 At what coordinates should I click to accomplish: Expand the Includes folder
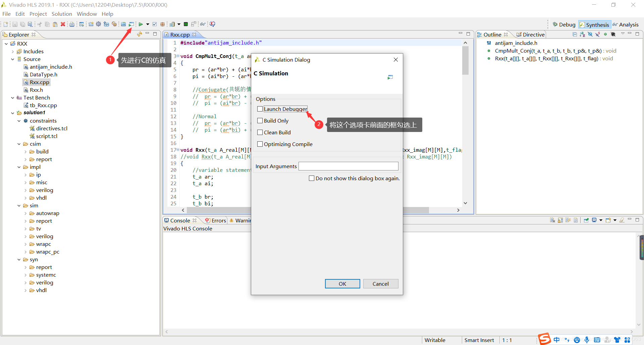(x=12, y=51)
